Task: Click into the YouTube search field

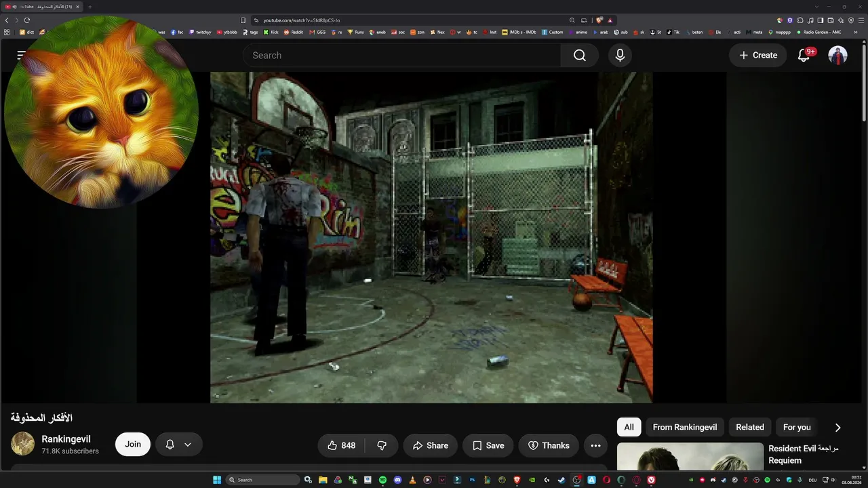Action: tap(401, 56)
